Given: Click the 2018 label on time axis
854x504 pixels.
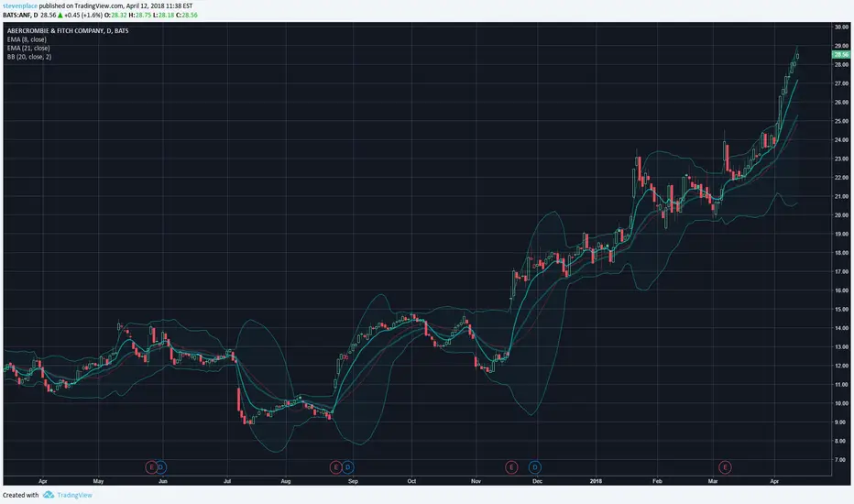Looking at the screenshot, I should click(596, 481).
